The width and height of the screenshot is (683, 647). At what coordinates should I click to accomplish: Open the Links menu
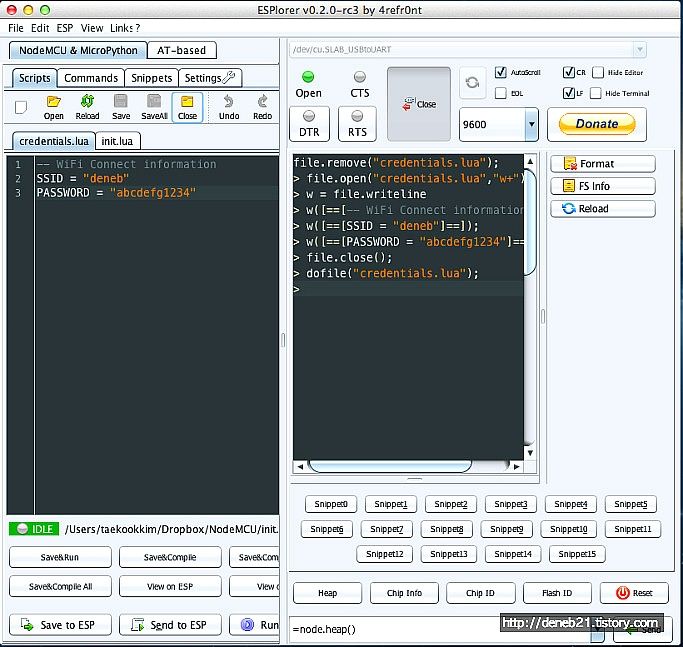tap(122, 28)
